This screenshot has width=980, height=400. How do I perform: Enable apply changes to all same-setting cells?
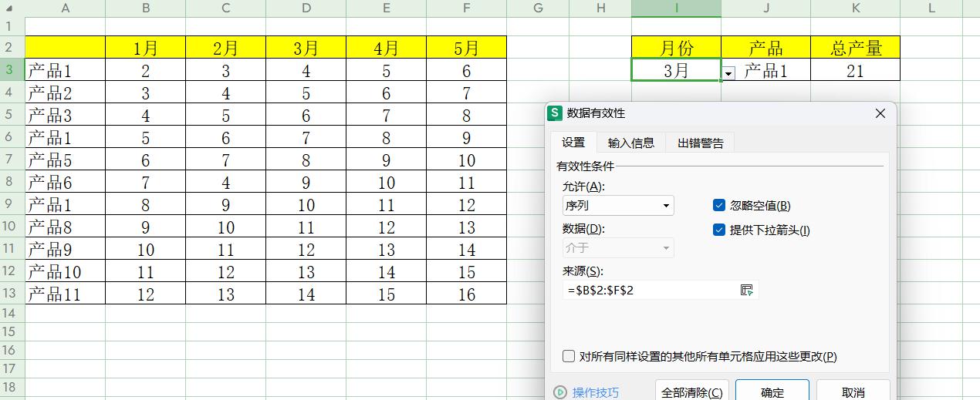[569, 356]
